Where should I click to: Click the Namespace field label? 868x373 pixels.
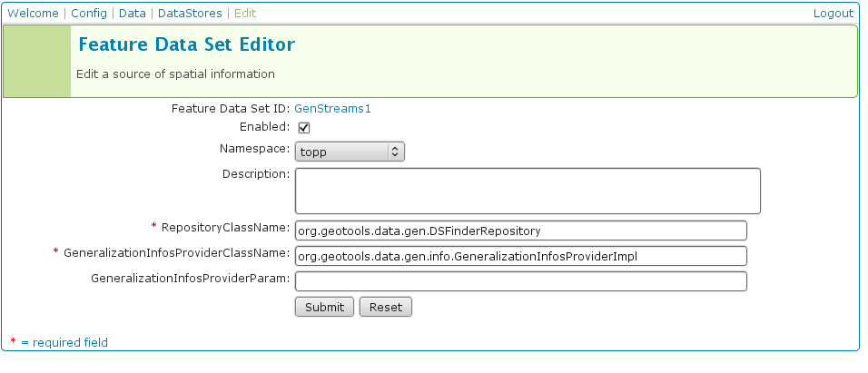click(x=254, y=148)
